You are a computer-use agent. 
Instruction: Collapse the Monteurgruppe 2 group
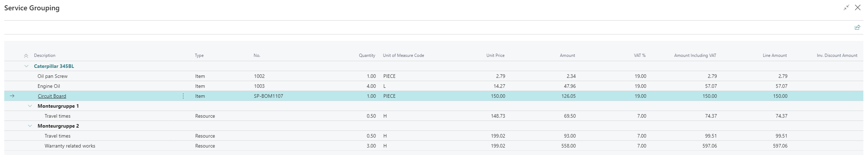[x=30, y=126]
